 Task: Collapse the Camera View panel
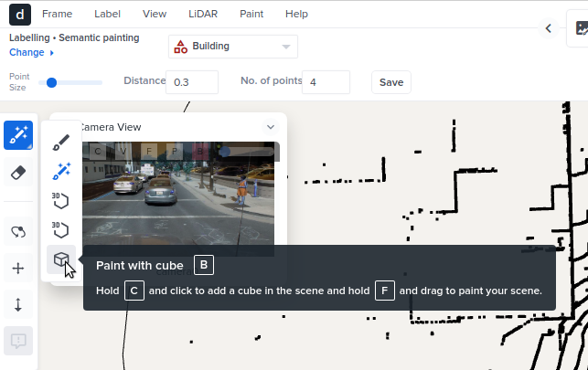(x=270, y=127)
